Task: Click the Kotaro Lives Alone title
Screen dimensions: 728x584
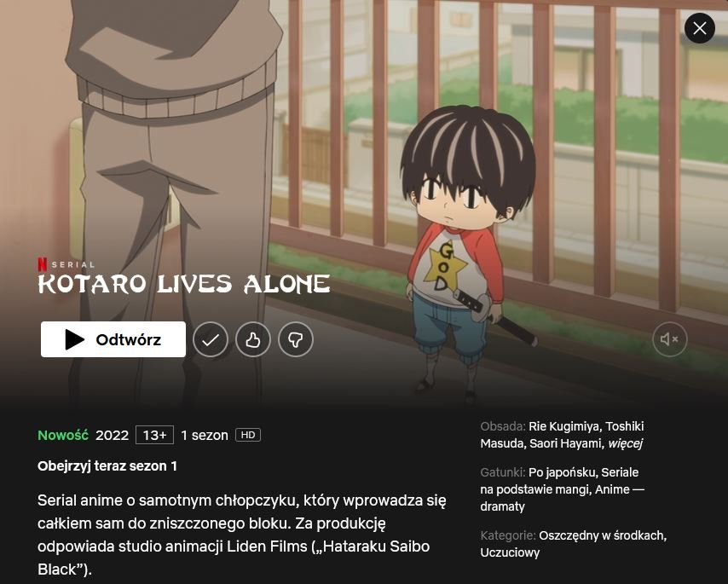Action: point(184,284)
